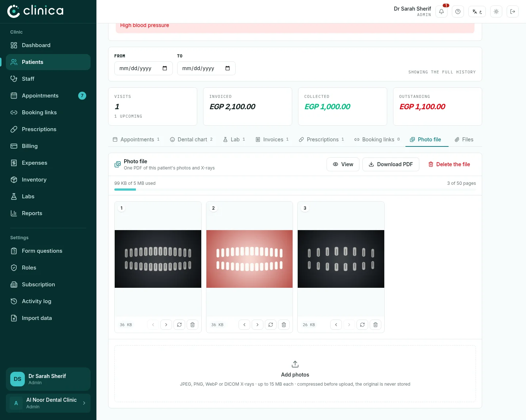Screen dimensions: 526x420
Task: Switch language with the translate icon
Action: 477,12
